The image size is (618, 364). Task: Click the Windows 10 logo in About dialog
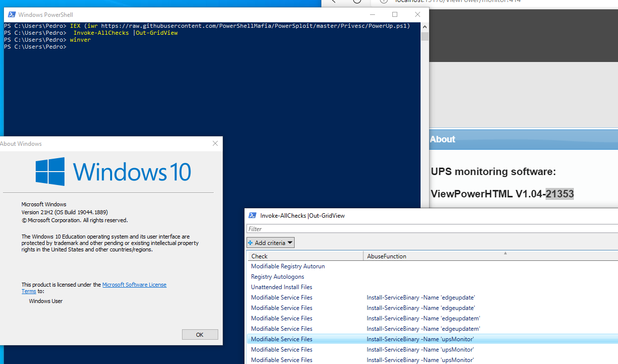point(113,172)
